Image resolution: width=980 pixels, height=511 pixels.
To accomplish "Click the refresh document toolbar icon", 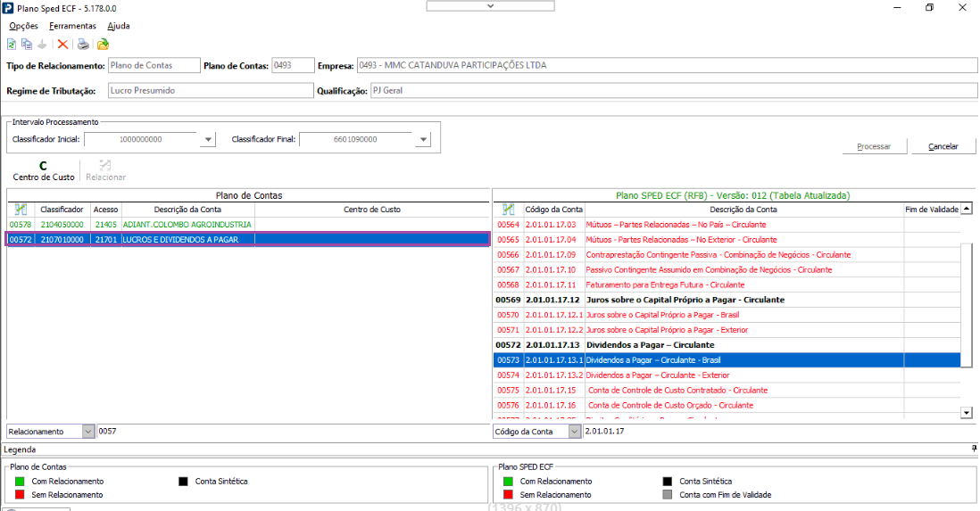I will pyautogui.click(x=12, y=45).
